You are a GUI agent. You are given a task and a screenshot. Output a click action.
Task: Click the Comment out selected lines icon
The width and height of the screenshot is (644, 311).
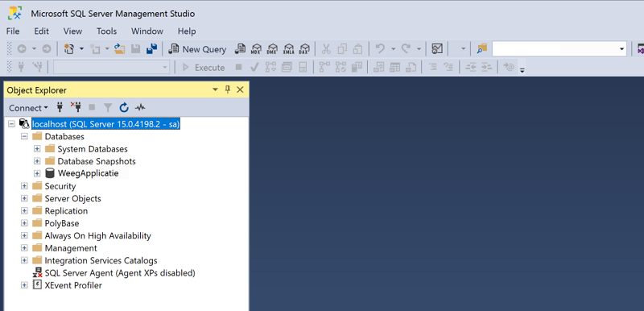coord(432,68)
